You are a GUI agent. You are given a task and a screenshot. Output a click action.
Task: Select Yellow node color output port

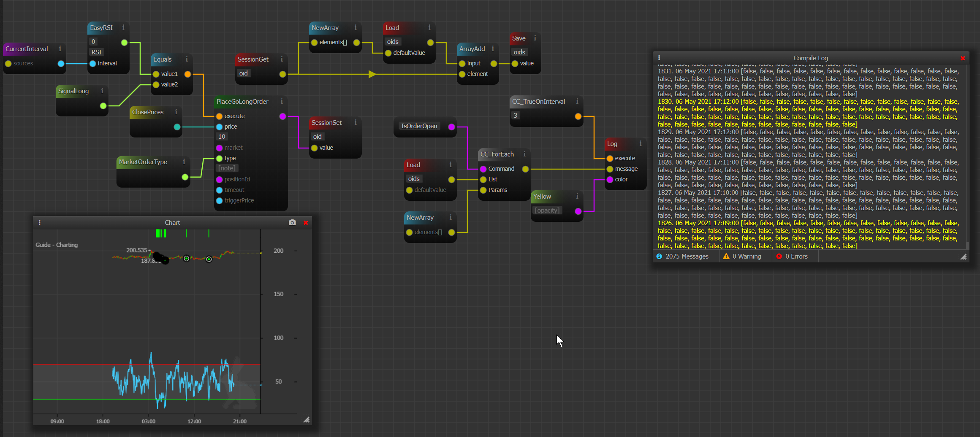pos(578,211)
